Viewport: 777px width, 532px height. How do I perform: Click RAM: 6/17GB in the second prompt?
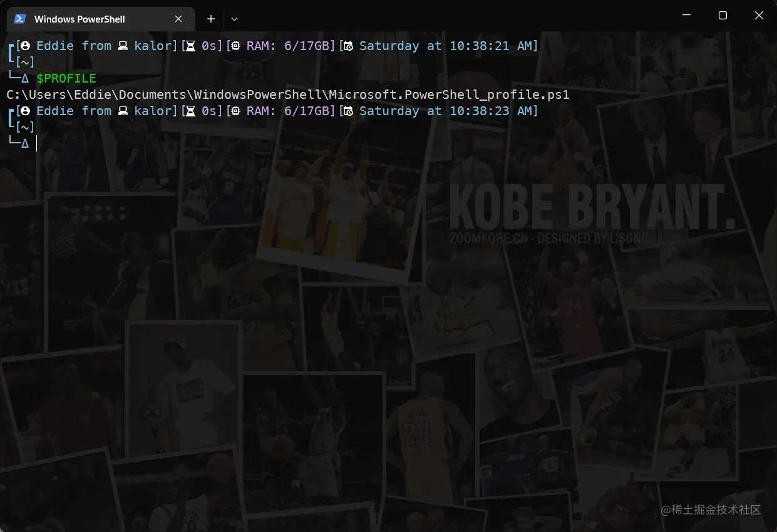[288, 111]
